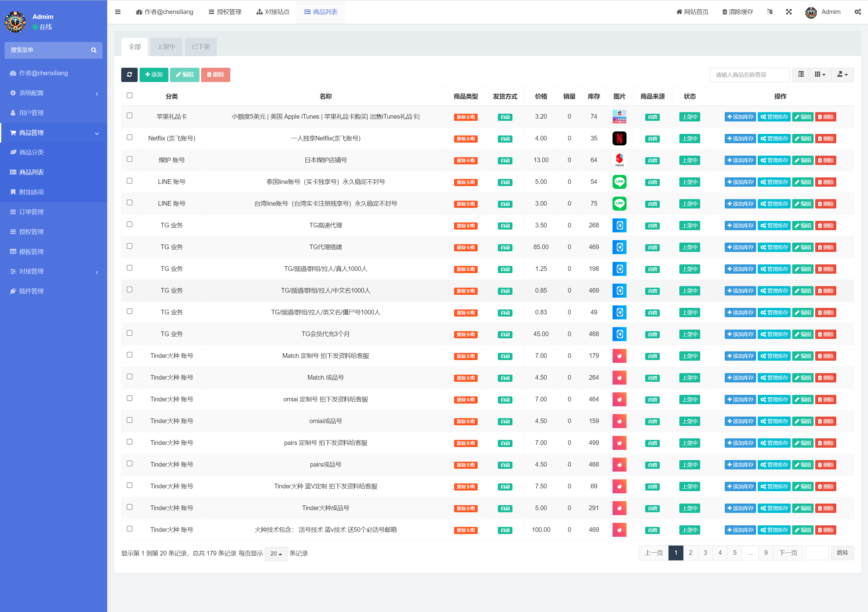
Task: Open 用户管理 in the sidebar
Action: point(53,113)
